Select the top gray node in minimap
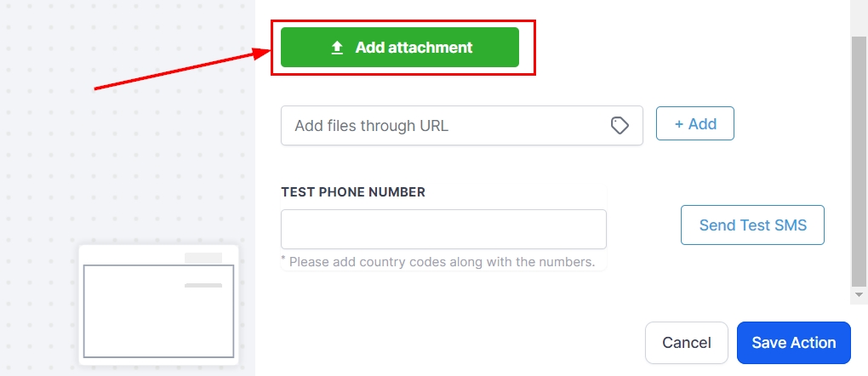This screenshot has width=868, height=376. pyautogui.click(x=203, y=258)
